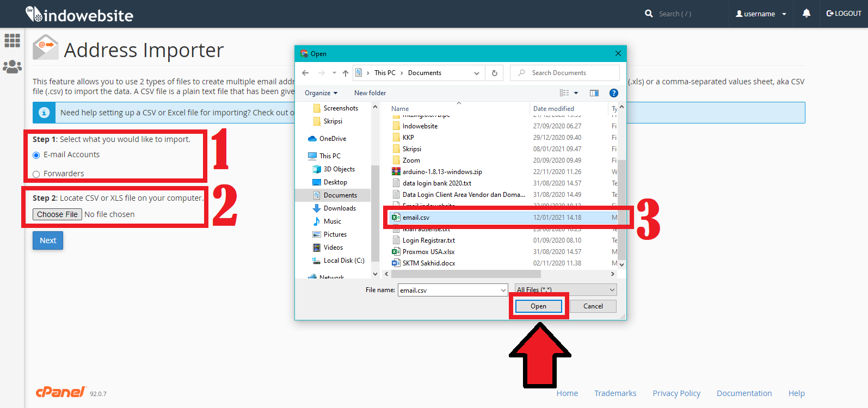Open the cPanel apps grid icon
The width and height of the screenshot is (868, 408).
(x=12, y=40)
